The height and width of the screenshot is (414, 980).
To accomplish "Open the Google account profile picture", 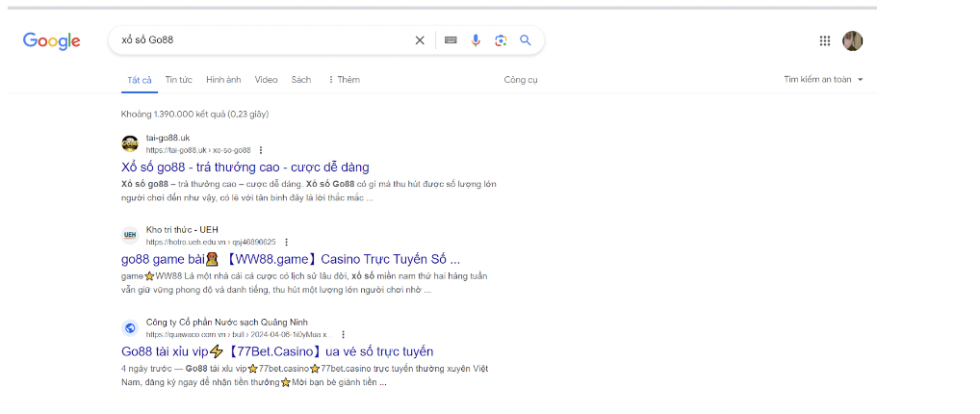I will pyautogui.click(x=853, y=41).
